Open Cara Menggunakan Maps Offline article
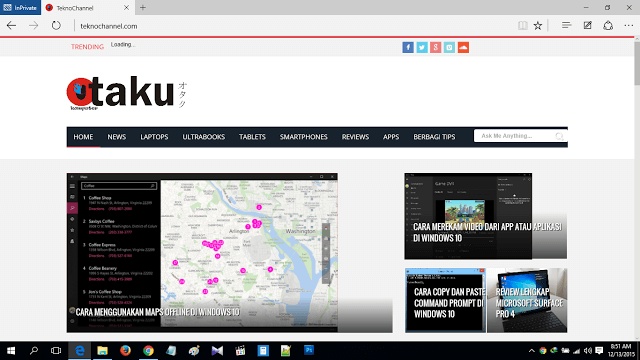640x360 pixels. 158,312
